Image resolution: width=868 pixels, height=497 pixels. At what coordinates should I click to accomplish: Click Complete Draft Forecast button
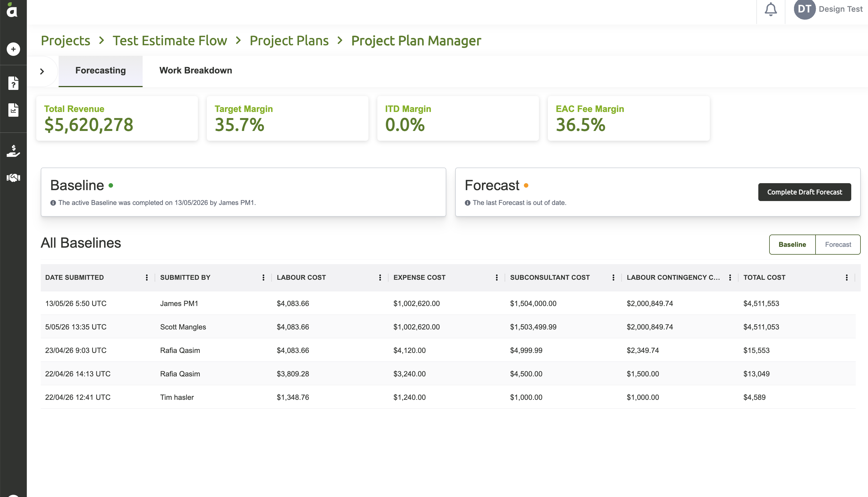click(804, 192)
